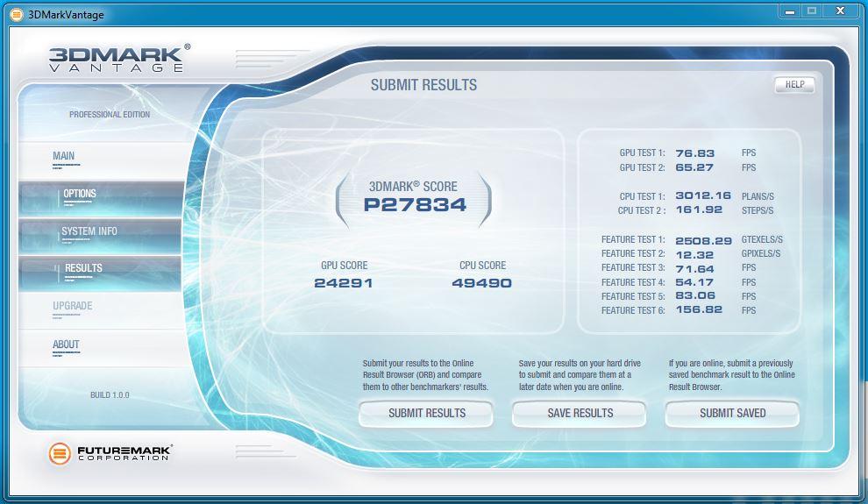Screen dimensions: 868x504
Task: Click the CPU Score label
Action: click(483, 266)
